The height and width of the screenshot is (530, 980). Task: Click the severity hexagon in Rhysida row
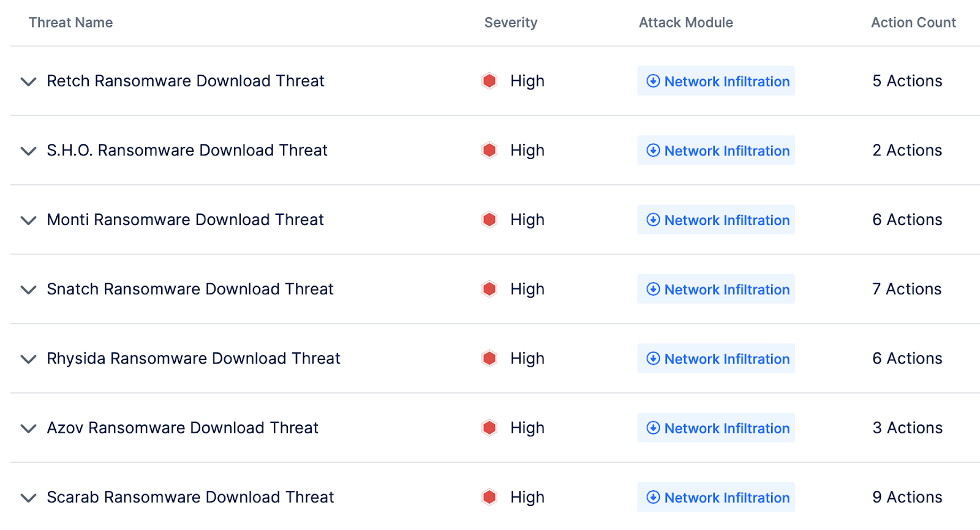click(489, 358)
